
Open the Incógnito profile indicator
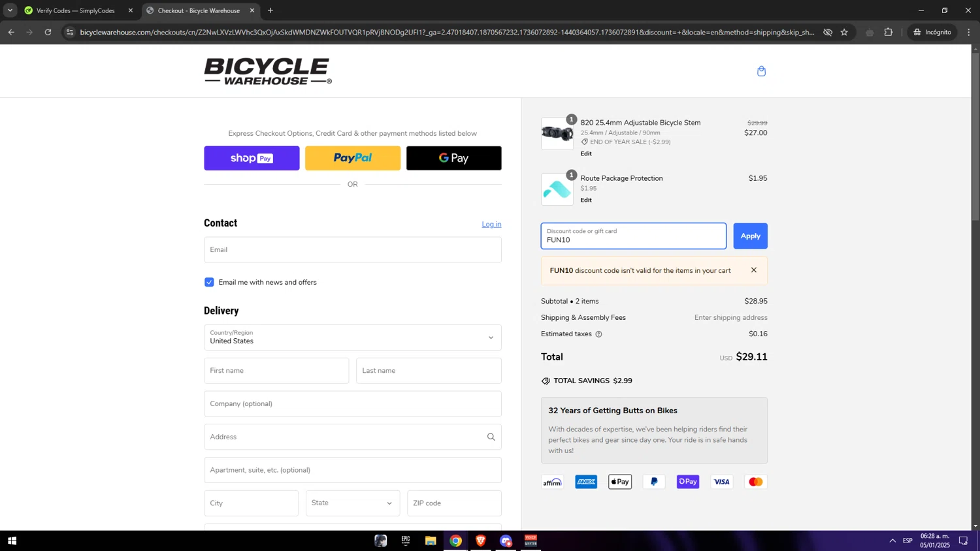click(932, 32)
